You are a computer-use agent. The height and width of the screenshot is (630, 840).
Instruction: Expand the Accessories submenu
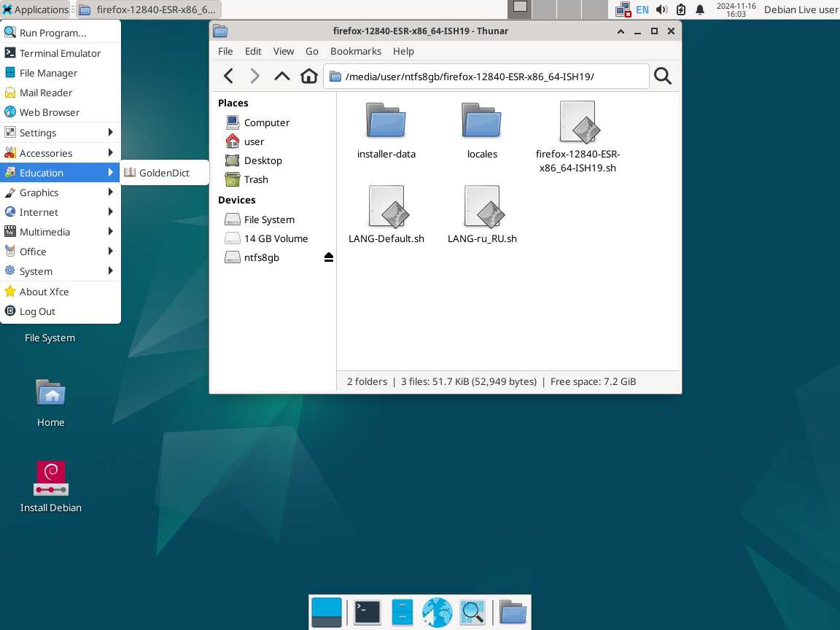(60, 153)
